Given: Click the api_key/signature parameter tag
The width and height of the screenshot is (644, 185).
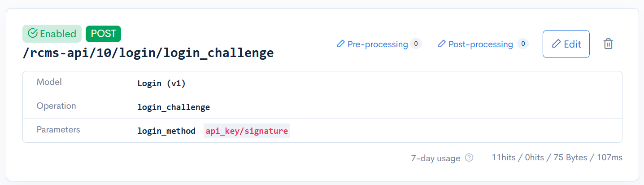Looking at the screenshot, I should [x=247, y=131].
